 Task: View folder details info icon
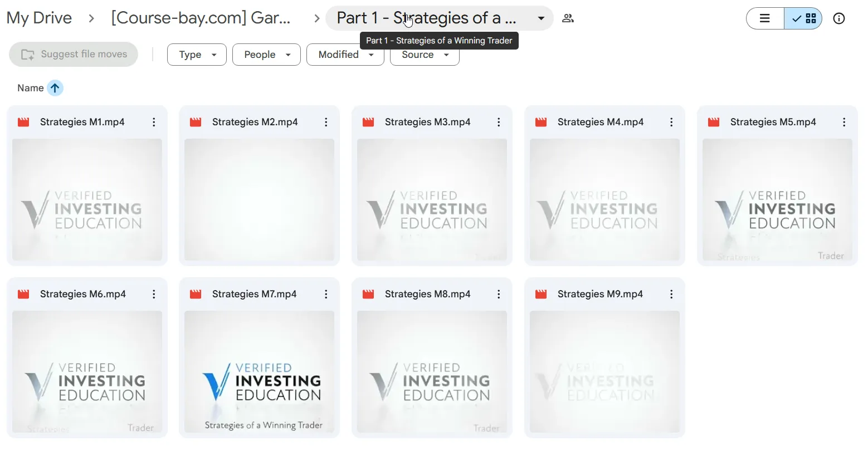point(838,18)
